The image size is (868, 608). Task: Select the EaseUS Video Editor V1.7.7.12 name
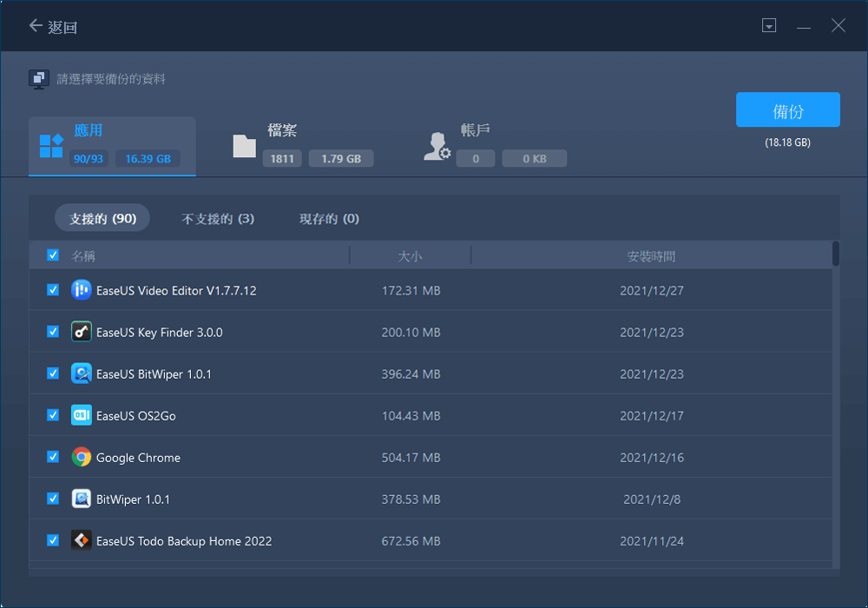click(x=176, y=291)
